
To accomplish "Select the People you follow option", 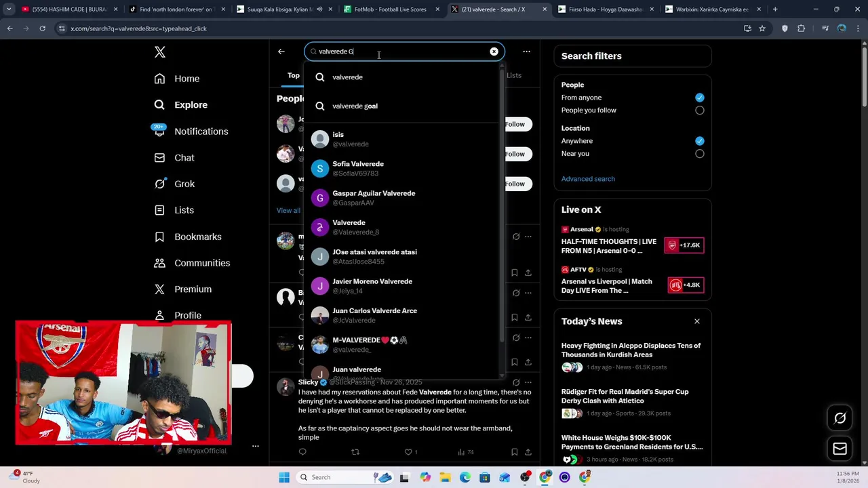I will click(x=699, y=110).
